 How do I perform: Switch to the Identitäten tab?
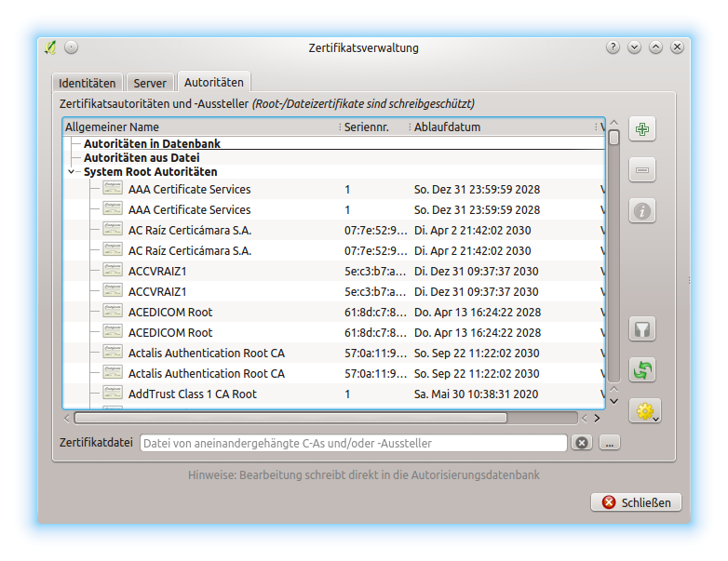click(88, 83)
